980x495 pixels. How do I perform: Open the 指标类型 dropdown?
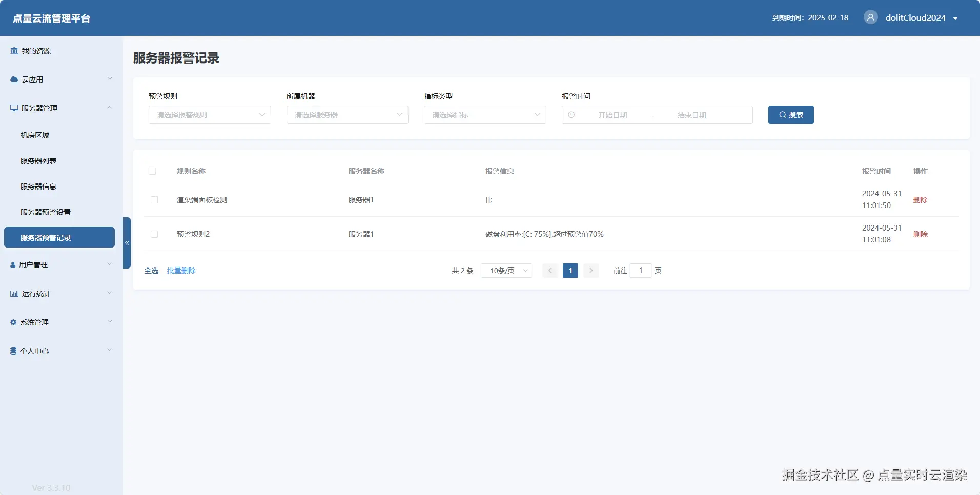[x=485, y=115]
